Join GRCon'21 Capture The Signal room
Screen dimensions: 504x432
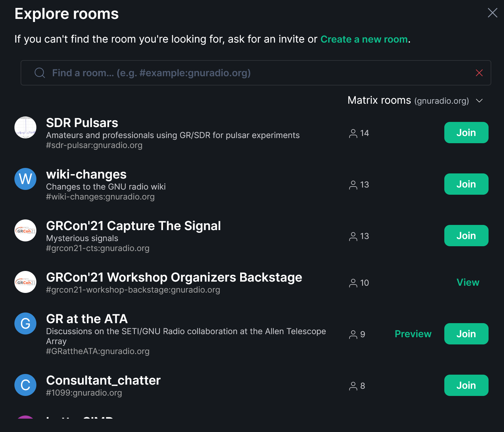[466, 236]
